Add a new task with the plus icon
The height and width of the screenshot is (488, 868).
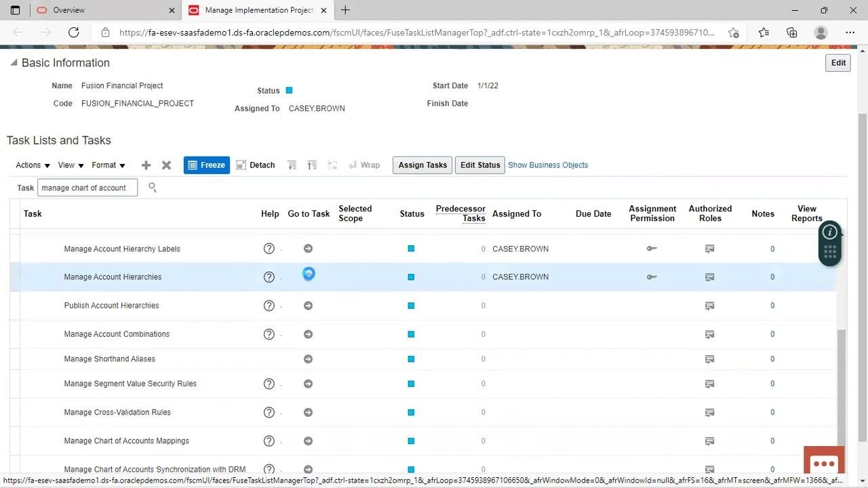(146, 165)
